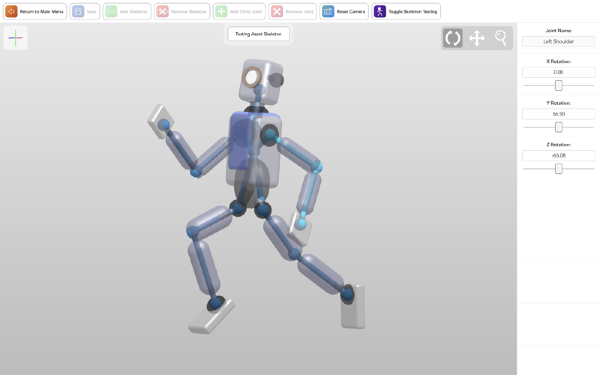The height and width of the screenshot is (375, 600).
Task: Click the Y Rotation label text
Action: coord(558,103)
